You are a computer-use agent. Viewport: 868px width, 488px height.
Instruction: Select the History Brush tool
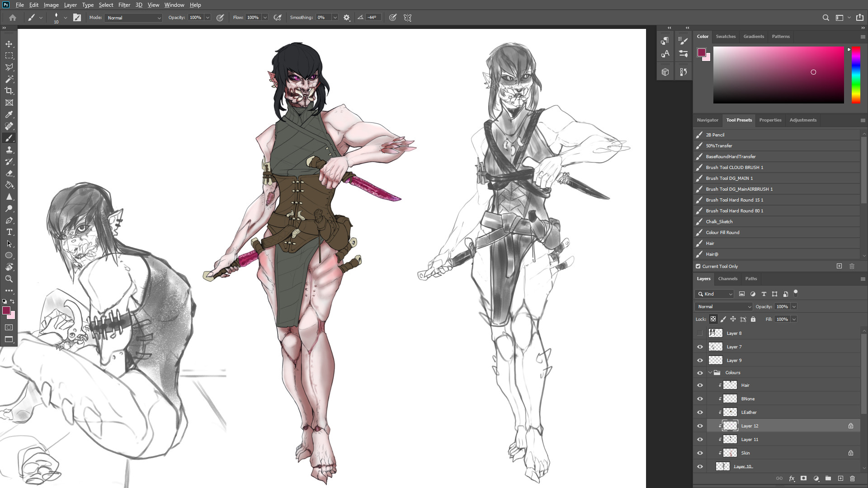tap(9, 161)
